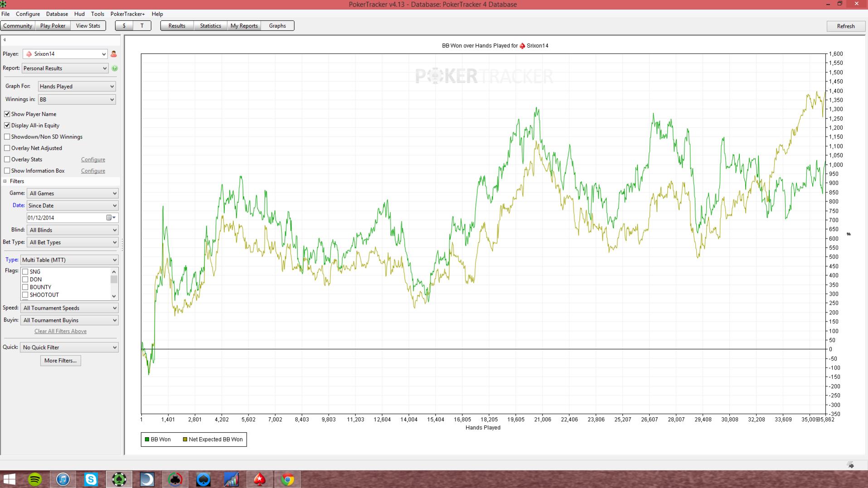Click Clear All Filters Above link
The height and width of the screenshot is (488, 868).
60,332
